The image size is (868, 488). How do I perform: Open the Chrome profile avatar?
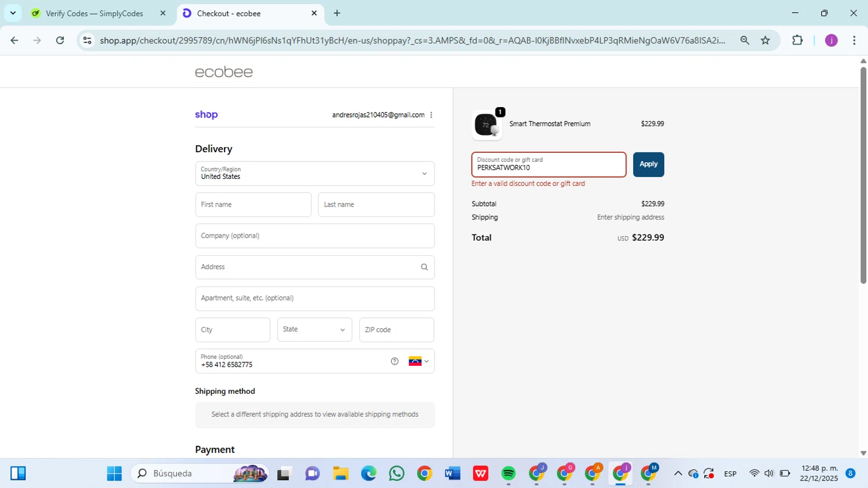[832, 40]
